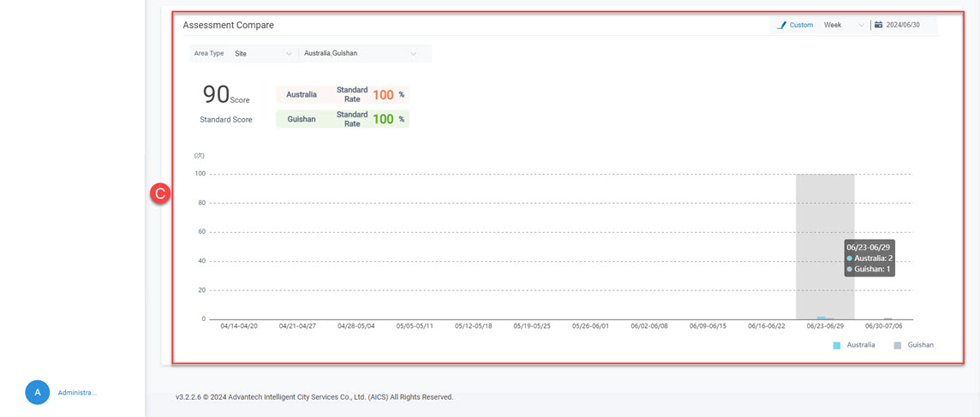This screenshot has width=980, height=417.
Task: Expand the Australia,Guishan site selector
Action: [x=360, y=54]
